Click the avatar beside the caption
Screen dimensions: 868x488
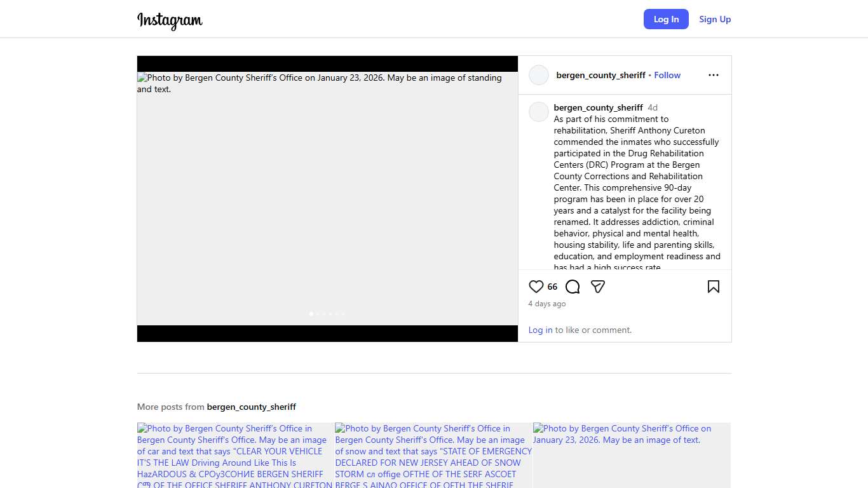pyautogui.click(x=539, y=112)
